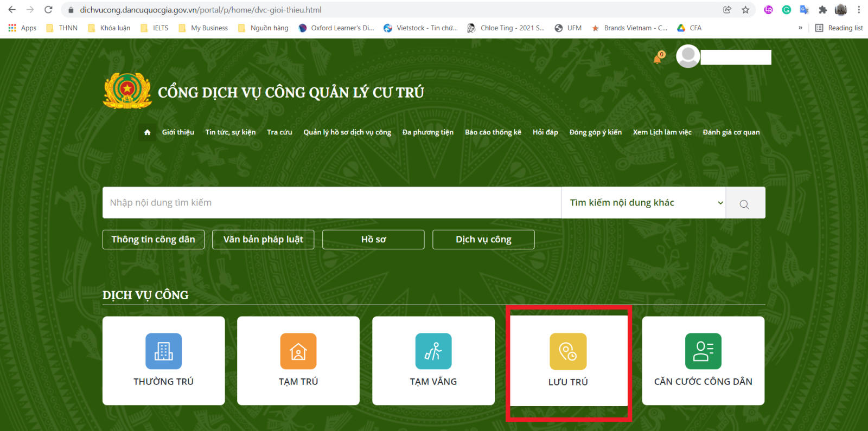Open the Grammarly extension icon
The height and width of the screenshot is (431, 868).
coord(787,10)
